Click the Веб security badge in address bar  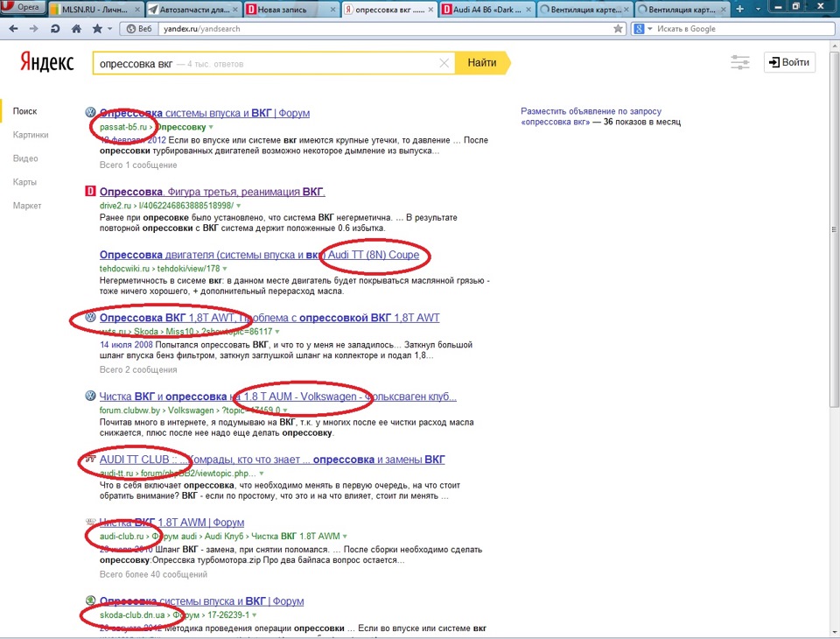[139, 29]
